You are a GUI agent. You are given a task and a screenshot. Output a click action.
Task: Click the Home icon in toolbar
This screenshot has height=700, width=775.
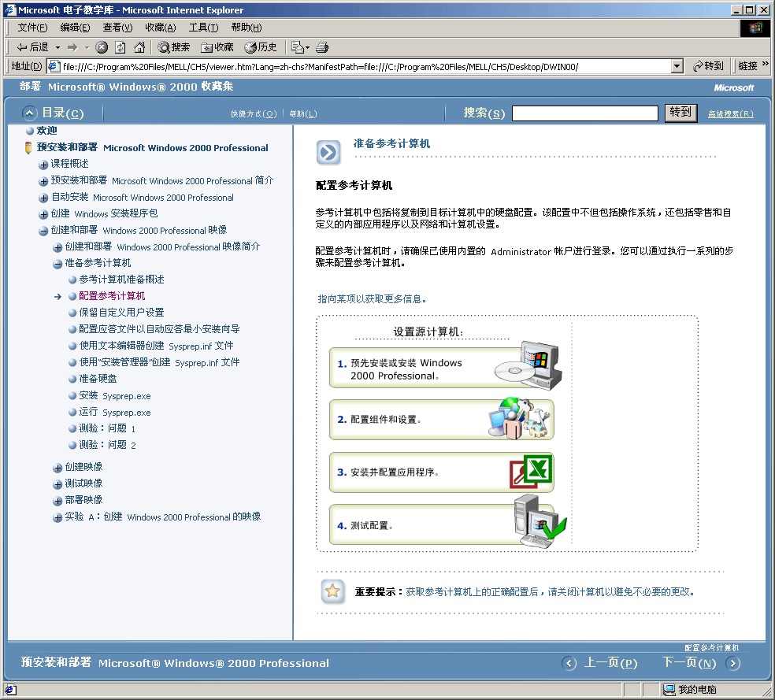click(139, 47)
